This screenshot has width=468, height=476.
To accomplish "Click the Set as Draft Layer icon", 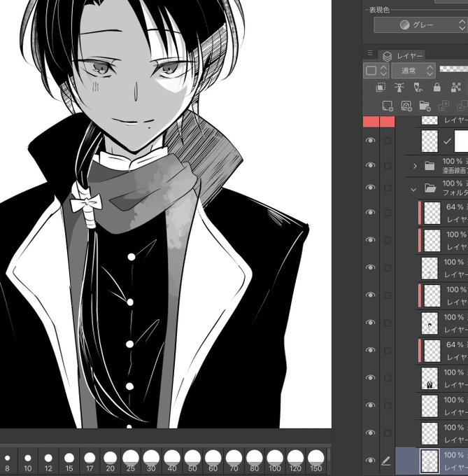I will (418, 87).
